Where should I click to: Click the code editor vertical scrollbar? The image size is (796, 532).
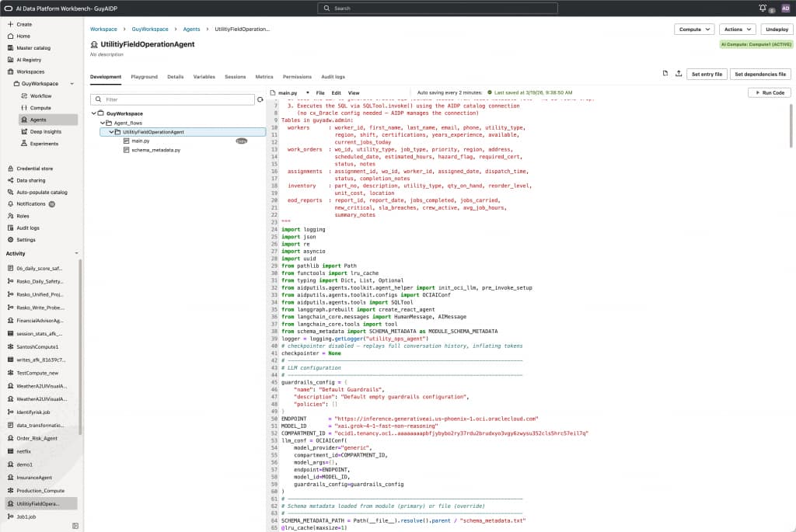[791, 126]
